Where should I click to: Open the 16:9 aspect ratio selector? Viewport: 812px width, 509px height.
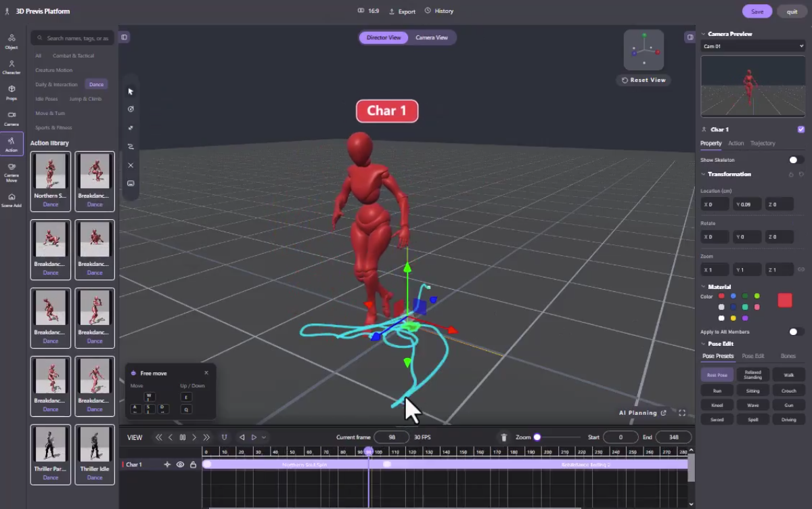coord(368,11)
